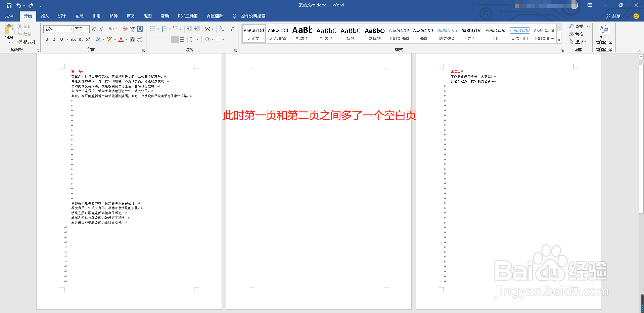The height and width of the screenshot is (313, 644).
Task: Open the 审阅 ribbon tab
Action: tap(131, 16)
